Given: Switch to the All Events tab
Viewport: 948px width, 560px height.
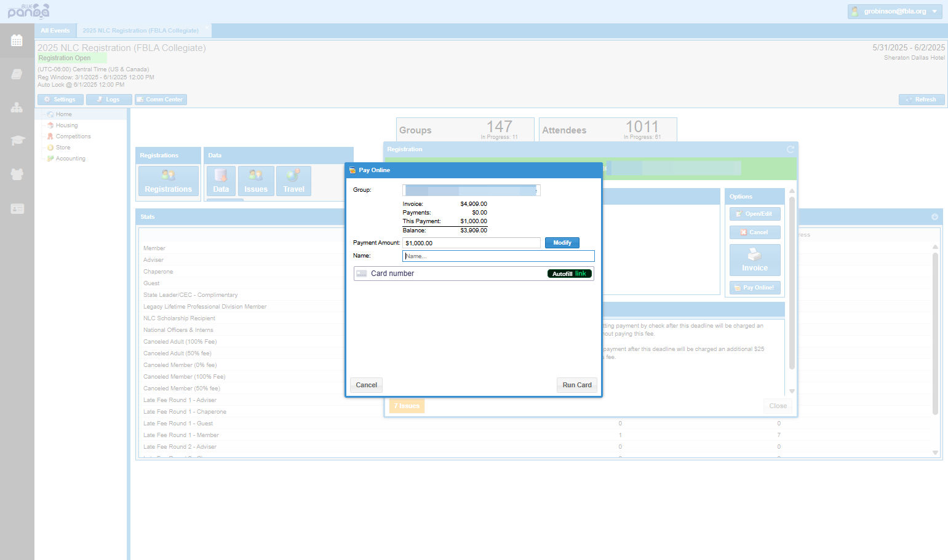Looking at the screenshot, I should (x=55, y=30).
